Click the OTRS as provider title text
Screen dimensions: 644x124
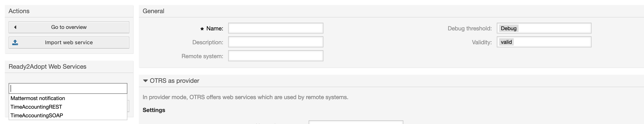point(174,81)
